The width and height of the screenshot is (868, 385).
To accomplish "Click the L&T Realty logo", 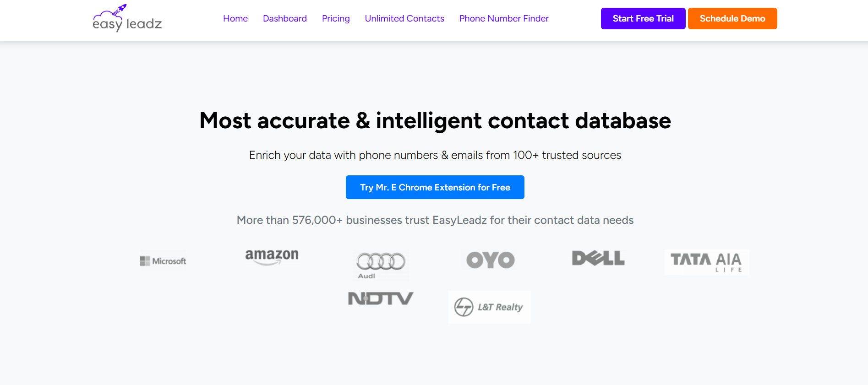I will 489,307.
